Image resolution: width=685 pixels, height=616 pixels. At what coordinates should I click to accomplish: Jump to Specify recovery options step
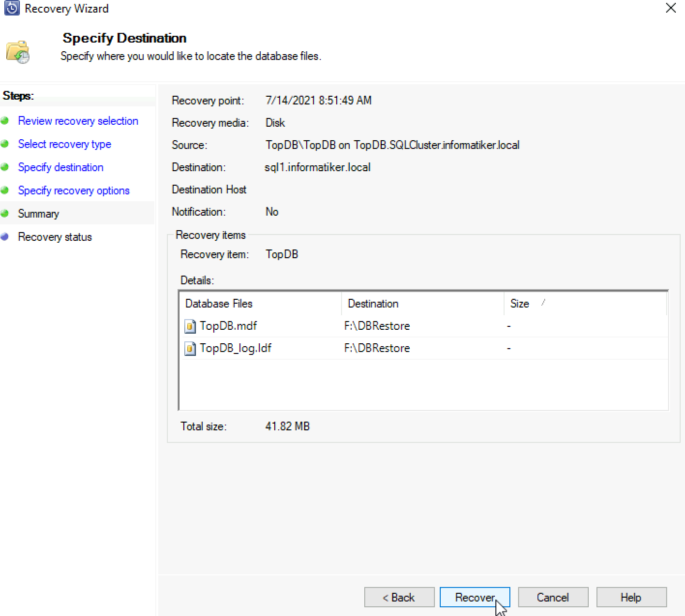(74, 191)
